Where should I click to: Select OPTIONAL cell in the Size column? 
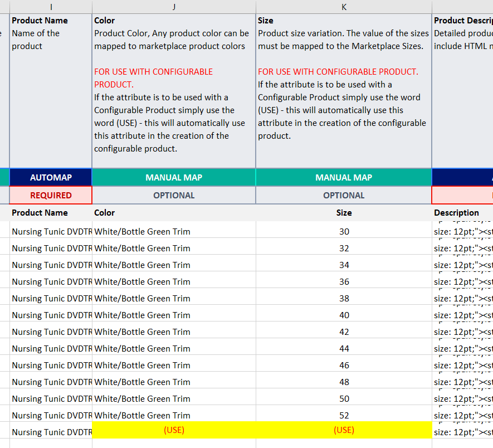[344, 196]
